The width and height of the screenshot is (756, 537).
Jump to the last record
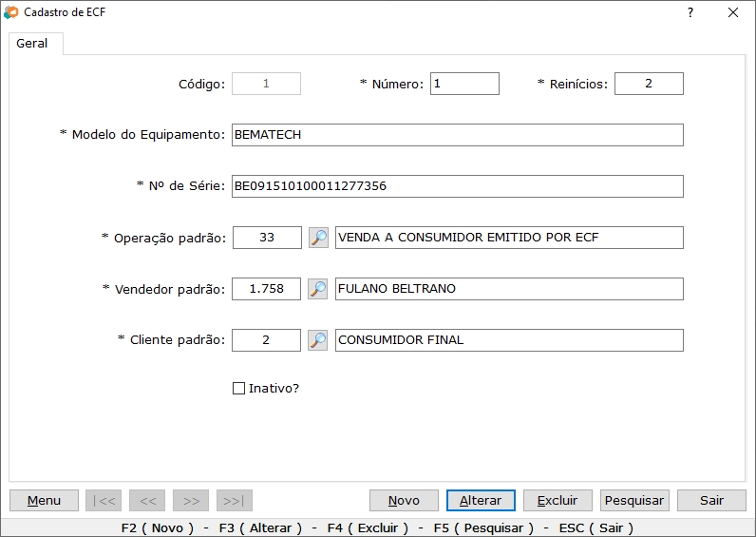coord(235,501)
